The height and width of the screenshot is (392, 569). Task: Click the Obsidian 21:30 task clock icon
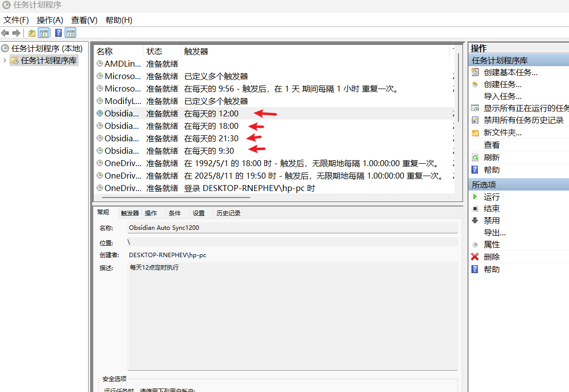coord(100,138)
